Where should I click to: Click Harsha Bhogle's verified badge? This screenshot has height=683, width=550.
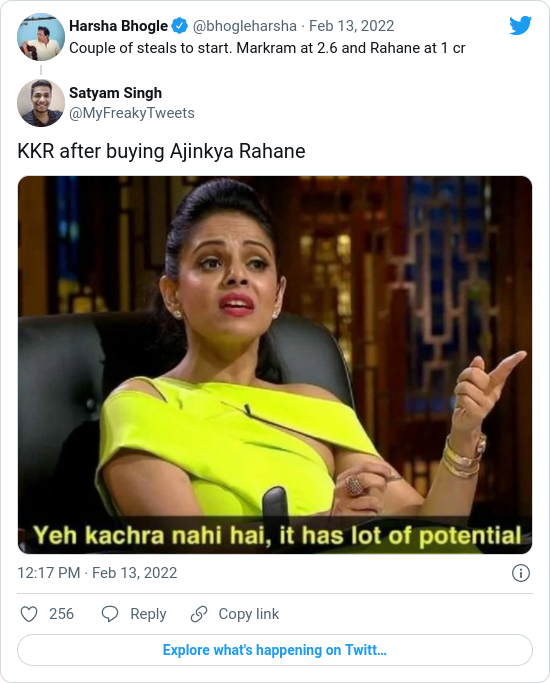coord(179,26)
